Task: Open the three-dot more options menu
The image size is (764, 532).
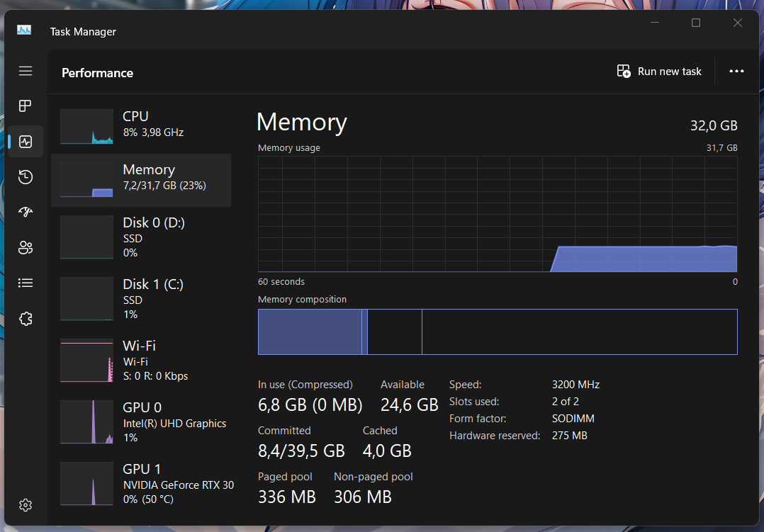Action: 736,72
